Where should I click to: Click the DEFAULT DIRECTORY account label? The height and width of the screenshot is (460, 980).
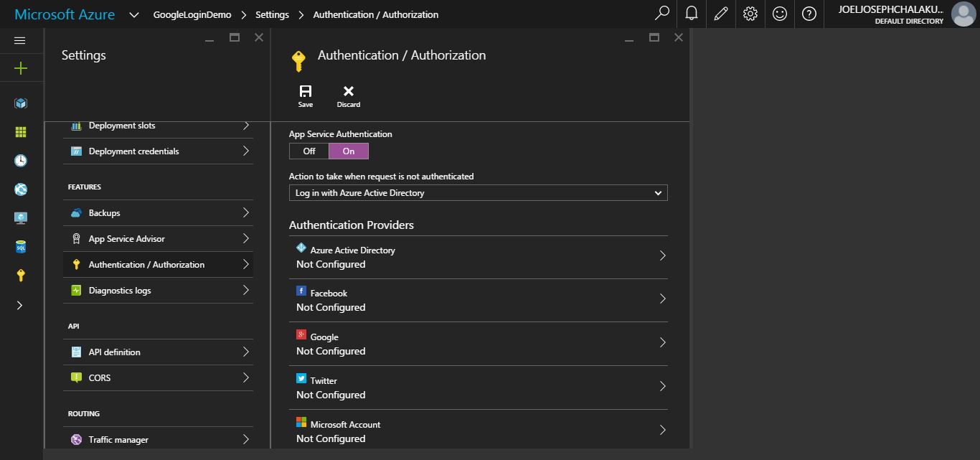909,22
